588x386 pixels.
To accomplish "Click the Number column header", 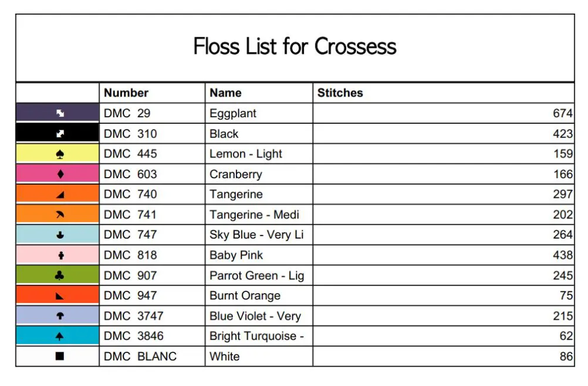I will (126, 93).
